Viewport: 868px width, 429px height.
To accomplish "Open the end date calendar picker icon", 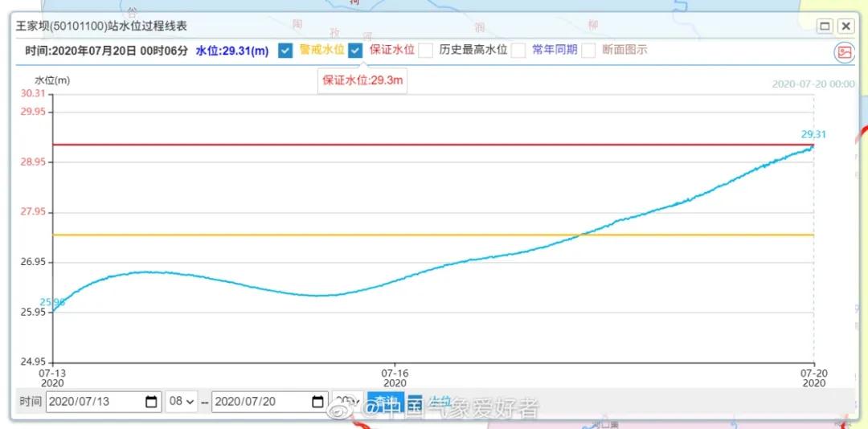I will pyautogui.click(x=317, y=402).
